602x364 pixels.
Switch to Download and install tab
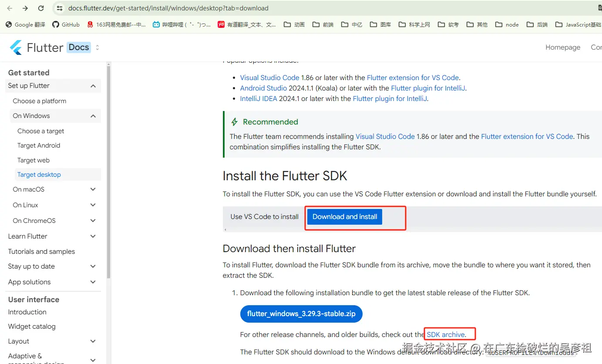coord(345,217)
